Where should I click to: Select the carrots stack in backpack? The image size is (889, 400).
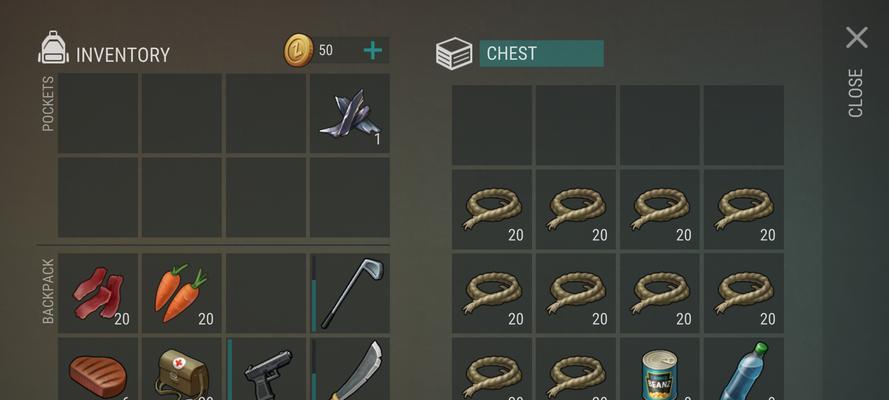tap(181, 293)
